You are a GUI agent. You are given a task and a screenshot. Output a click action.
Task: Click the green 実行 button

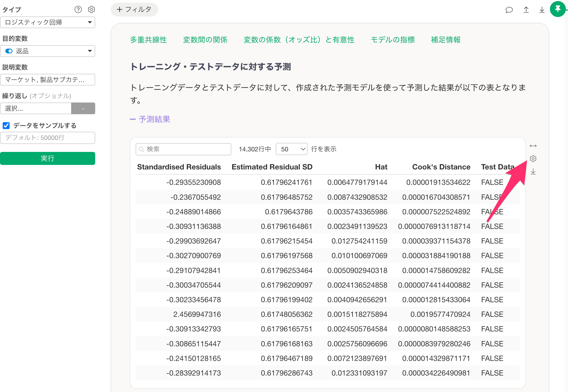[48, 158]
